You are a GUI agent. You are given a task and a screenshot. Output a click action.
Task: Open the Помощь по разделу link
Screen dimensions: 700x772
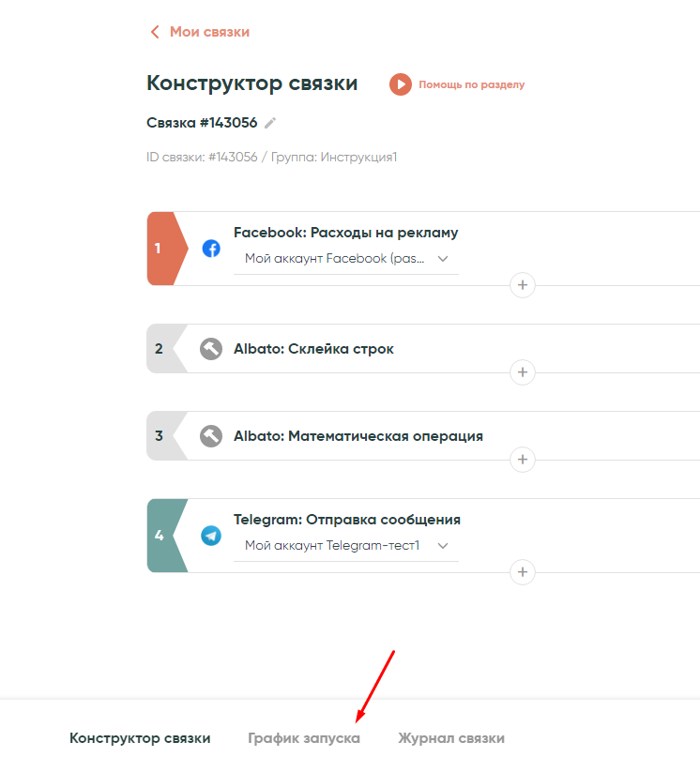click(471, 84)
